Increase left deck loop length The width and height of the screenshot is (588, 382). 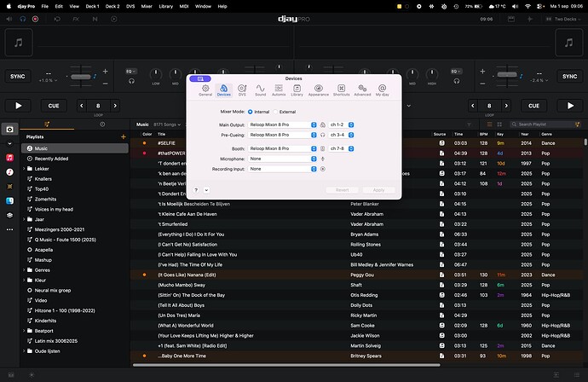115,106
